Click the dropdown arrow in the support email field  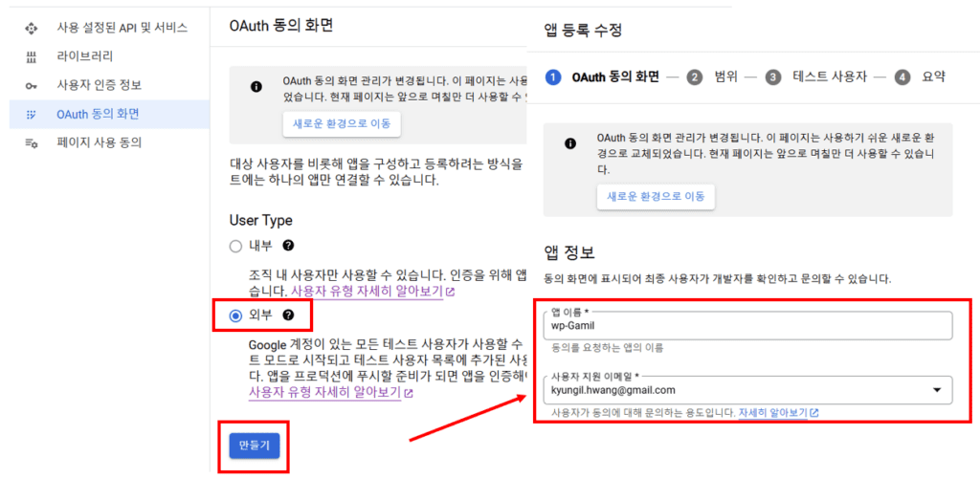pos(936,390)
